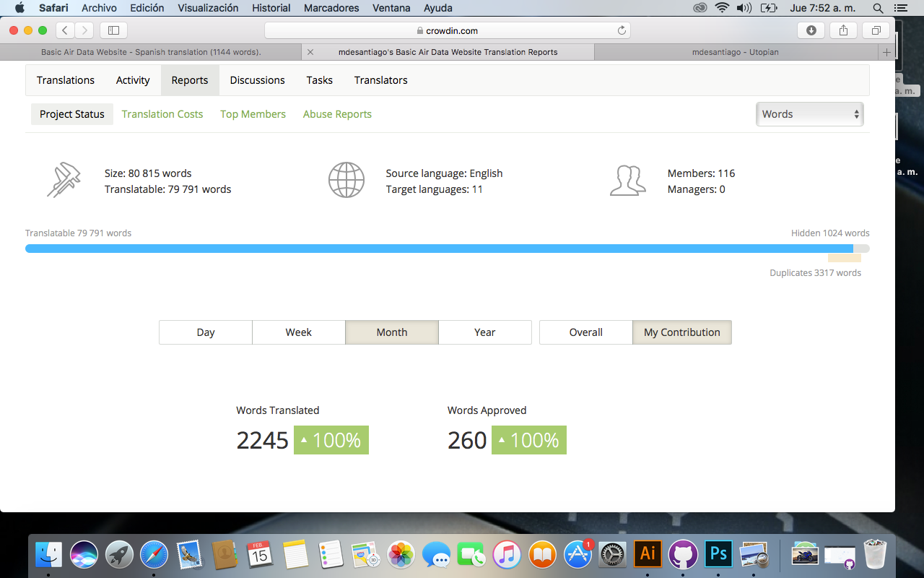Open App Store with badge in dock
The image size is (924, 578).
(577, 554)
